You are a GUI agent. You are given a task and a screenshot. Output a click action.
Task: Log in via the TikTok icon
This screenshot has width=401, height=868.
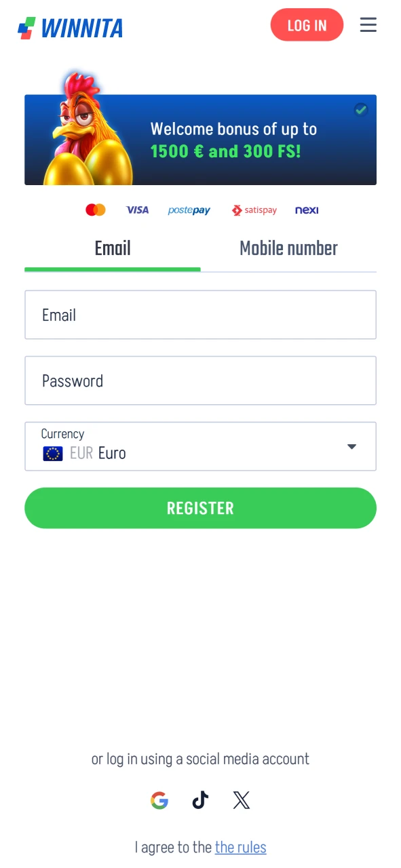point(200,800)
